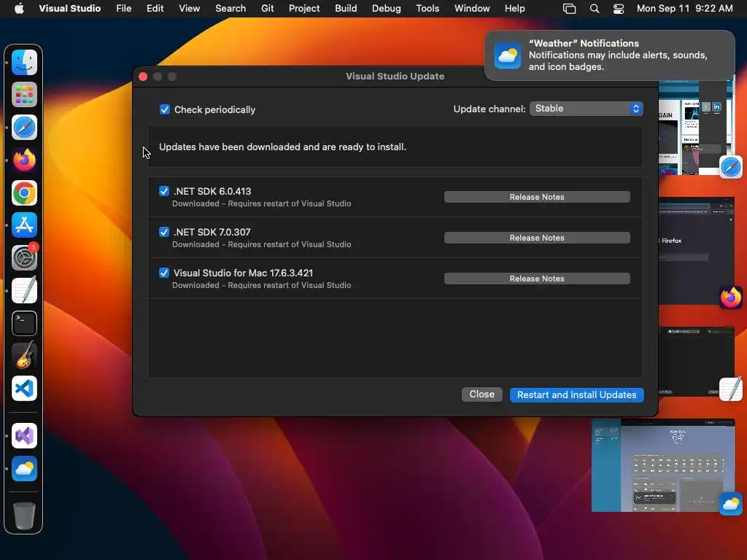The height and width of the screenshot is (560, 747).
Task: Open the Edit menu
Action: tap(155, 8)
